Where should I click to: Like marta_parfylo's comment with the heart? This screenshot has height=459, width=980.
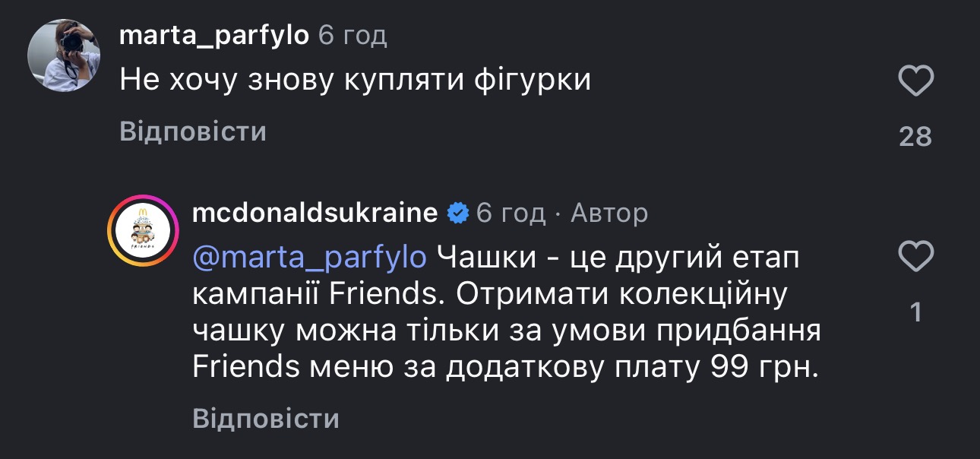[915, 81]
